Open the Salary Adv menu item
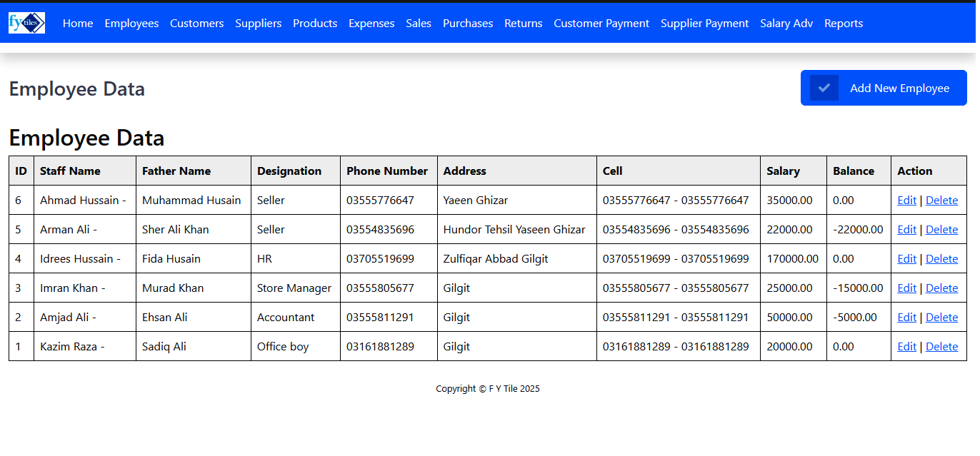 pos(786,24)
